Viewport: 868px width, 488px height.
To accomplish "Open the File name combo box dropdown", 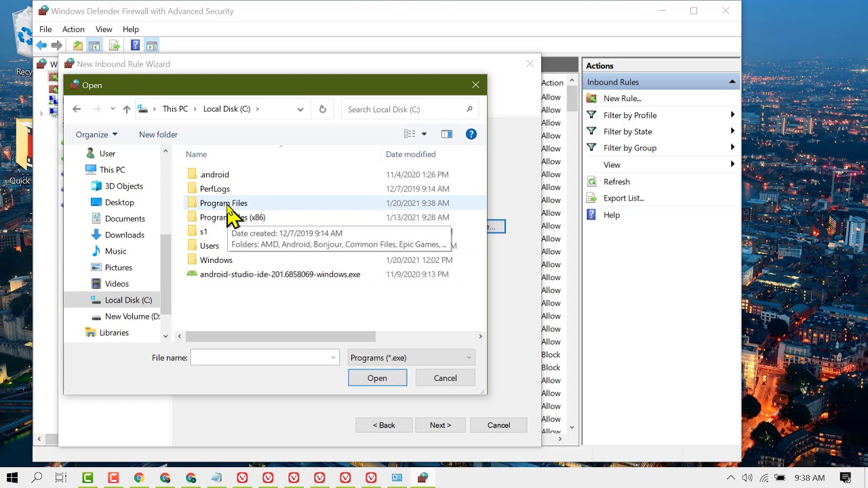I will click(333, 358).
